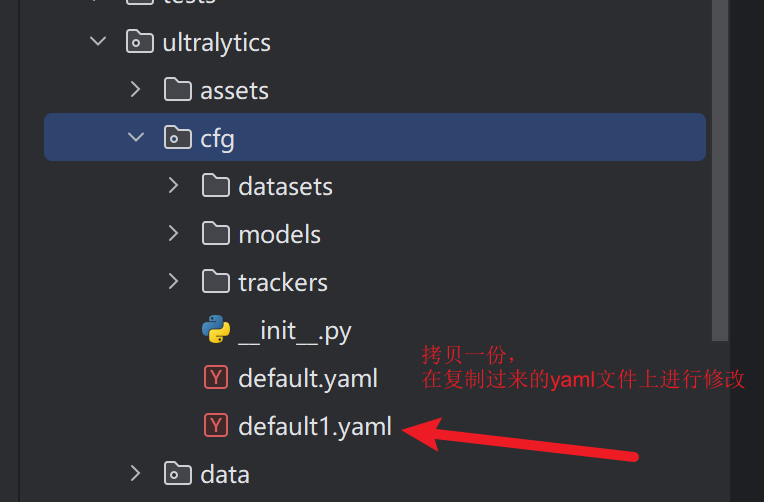Select the assets folder name
The width and height of the screenshot is (764, 502).
pyautogui.click(x=234, y=91)
